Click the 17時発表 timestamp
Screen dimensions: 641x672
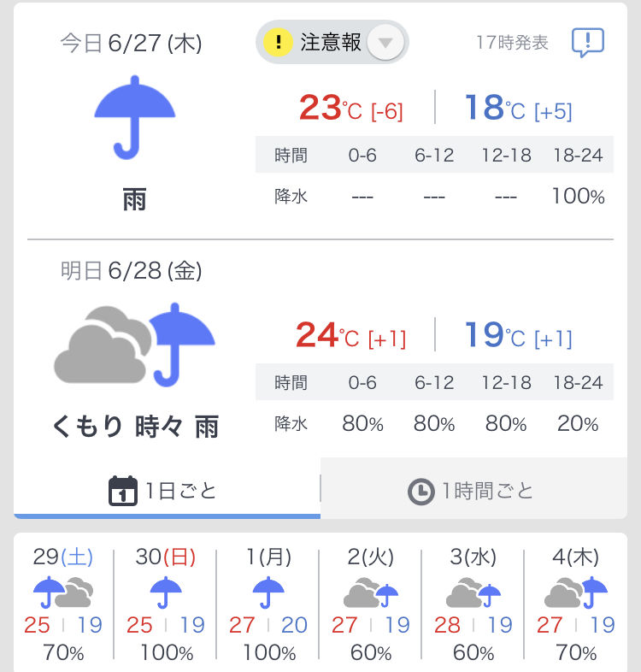click(x=513, y=43)
